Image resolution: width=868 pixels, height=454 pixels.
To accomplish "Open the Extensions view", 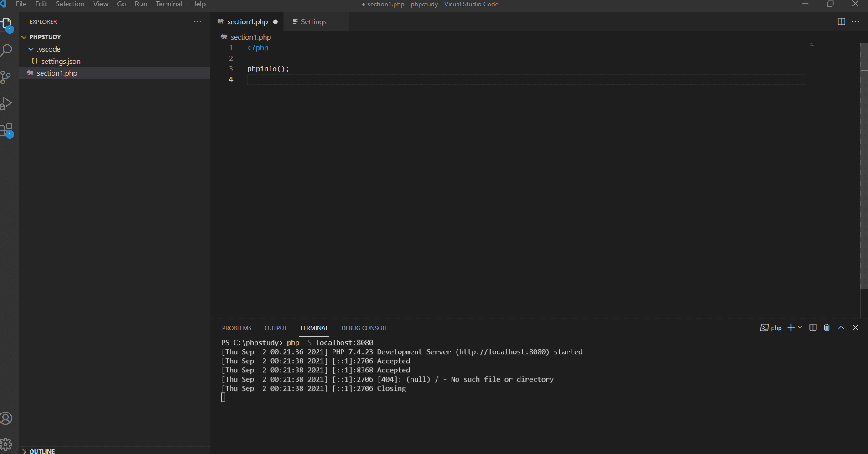I will tap(7, 130).
